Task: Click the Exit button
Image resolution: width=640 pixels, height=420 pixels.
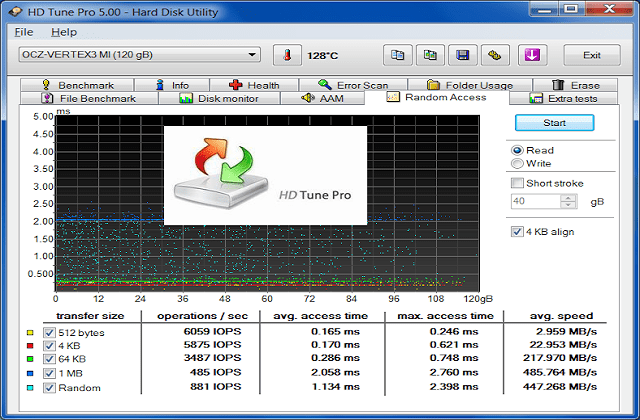Action: point(592,55)
